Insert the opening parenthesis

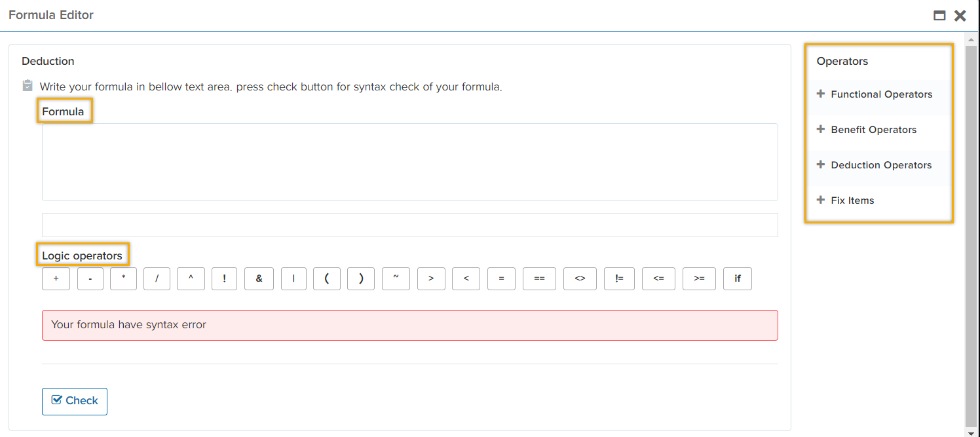pyautogui.click(x=327, y=278)
